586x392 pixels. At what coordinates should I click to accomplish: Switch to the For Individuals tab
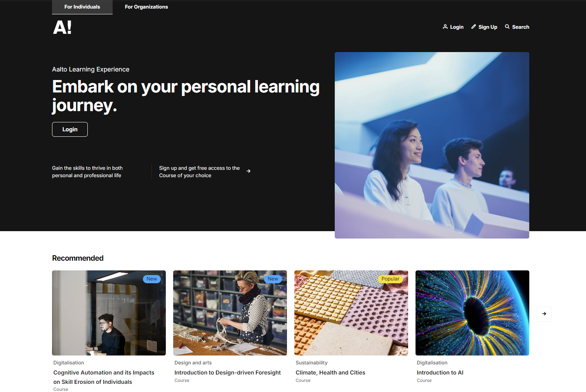coord(82,7)
